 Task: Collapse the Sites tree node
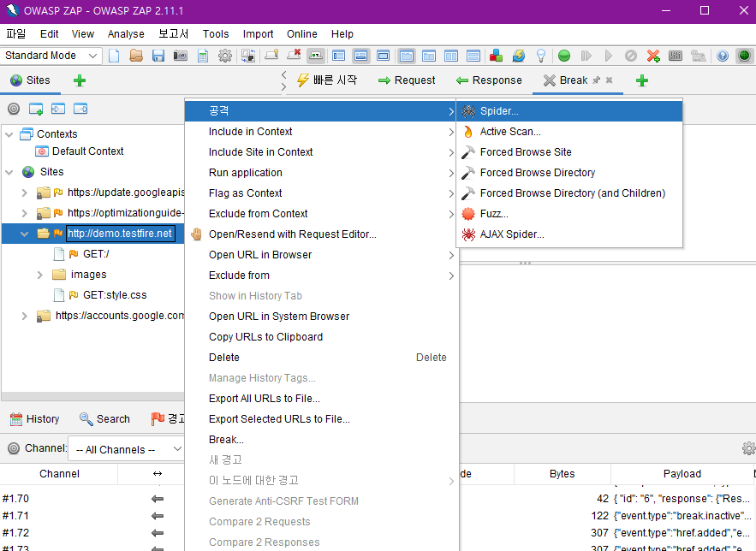(x=9, y=172)
